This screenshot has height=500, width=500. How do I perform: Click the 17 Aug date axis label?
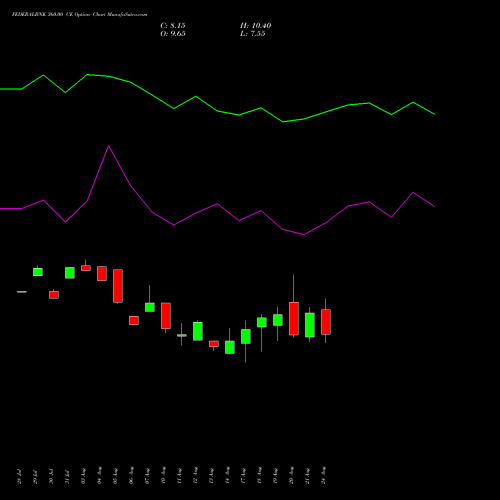click(243, 475)
